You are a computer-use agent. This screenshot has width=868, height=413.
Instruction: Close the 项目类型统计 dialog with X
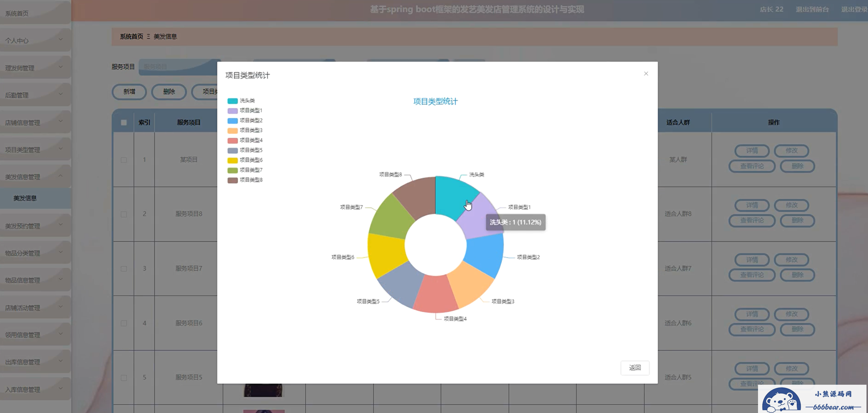[646, 73]
